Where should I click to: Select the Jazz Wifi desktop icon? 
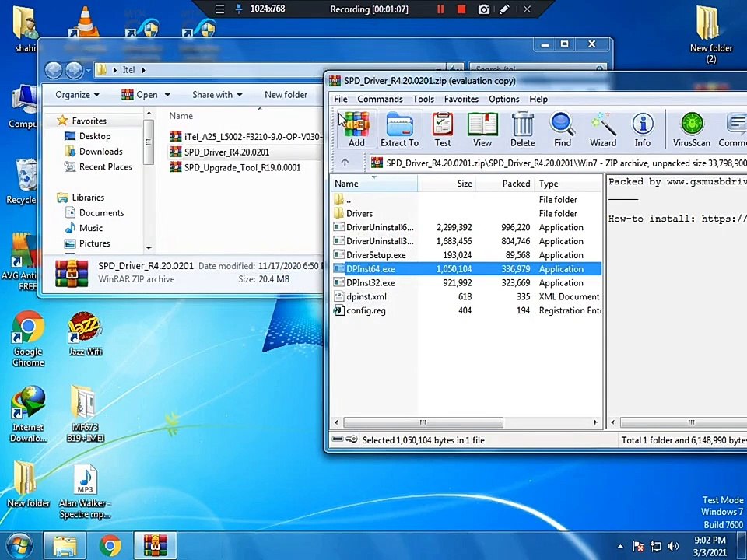[x=86, y=334]
